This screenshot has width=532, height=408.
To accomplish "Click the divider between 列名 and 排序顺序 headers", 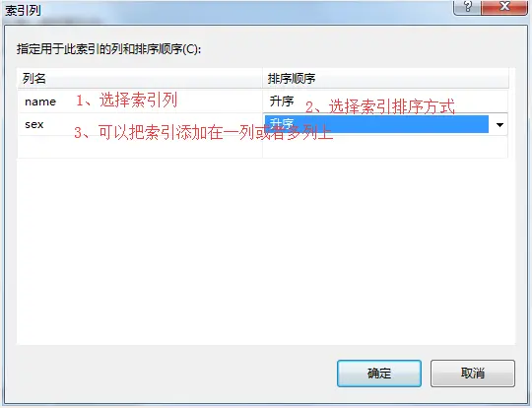I will click(263, 79).
